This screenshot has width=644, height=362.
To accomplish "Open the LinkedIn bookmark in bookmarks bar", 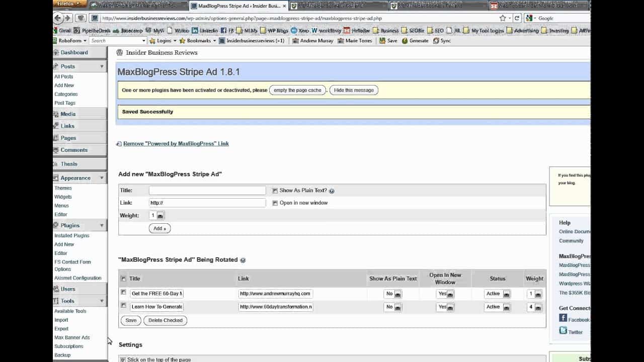I will [204, 31].
